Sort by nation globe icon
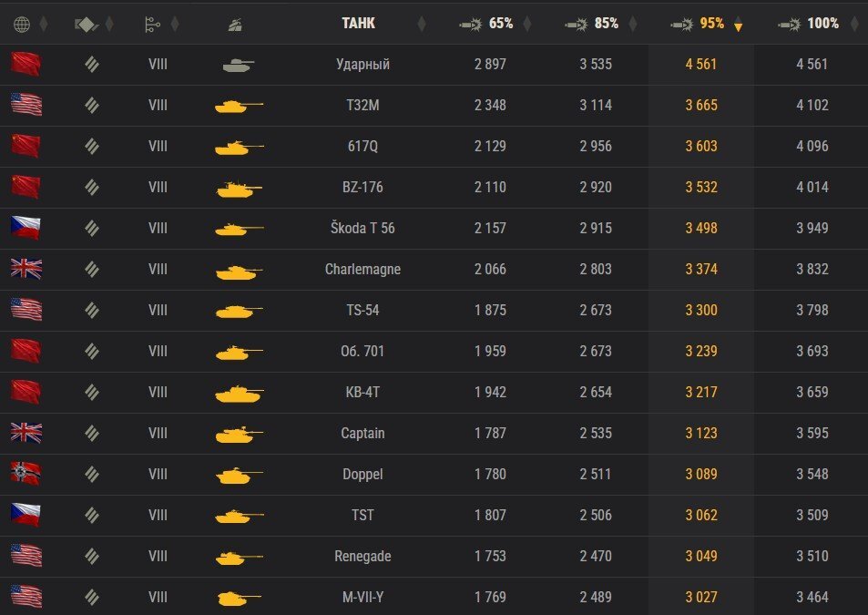The width and height of the screenshot is (868, 615). (22, 25)
